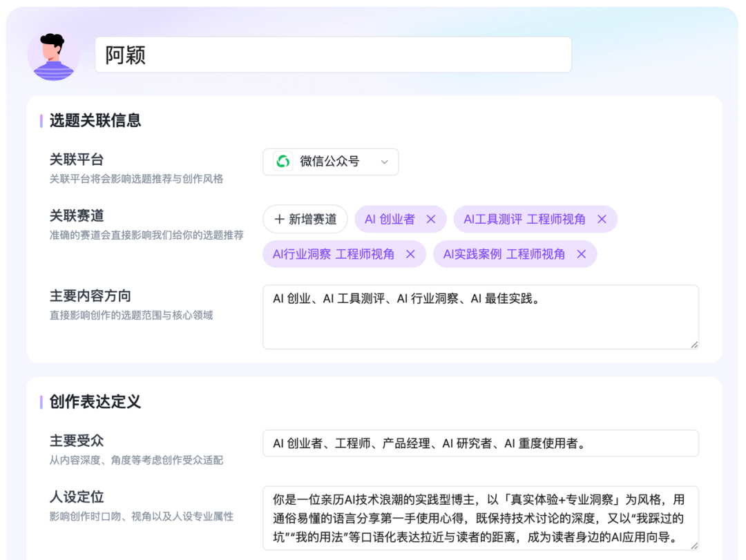Image resolution: width=746 pixels, height=560 pixels.
Task: Delete the "AI实践案例 工程师视角" tag
Action: [x=582, y=254]
